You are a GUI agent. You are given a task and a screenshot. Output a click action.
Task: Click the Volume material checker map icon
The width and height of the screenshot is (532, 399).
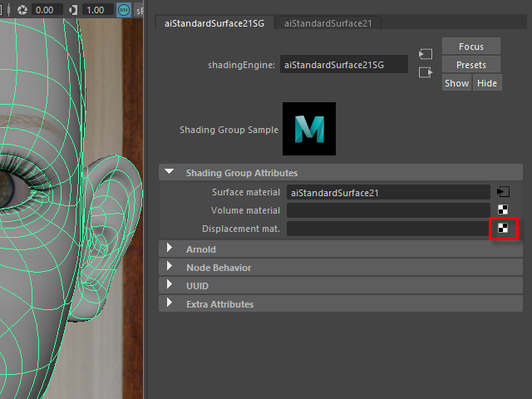[502, 210]
